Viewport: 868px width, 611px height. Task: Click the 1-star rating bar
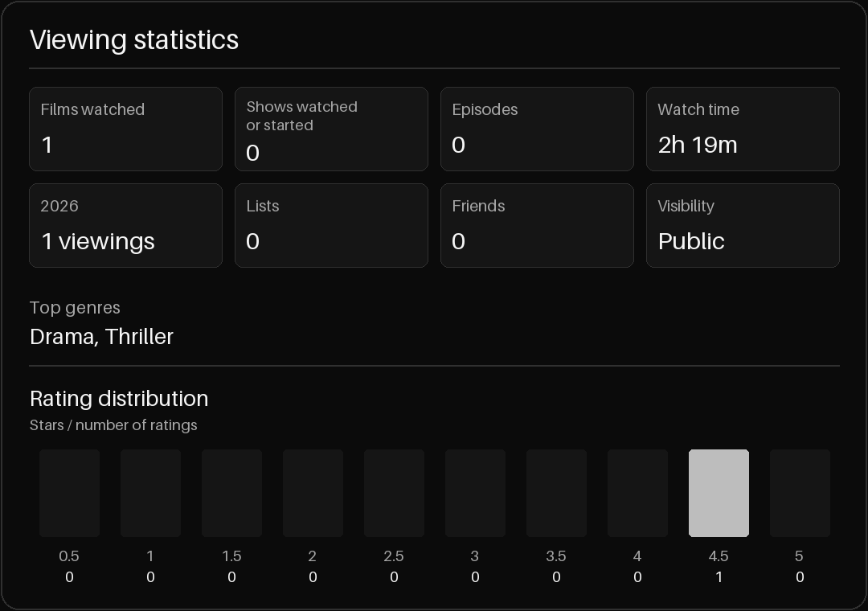tap(150, 493)
